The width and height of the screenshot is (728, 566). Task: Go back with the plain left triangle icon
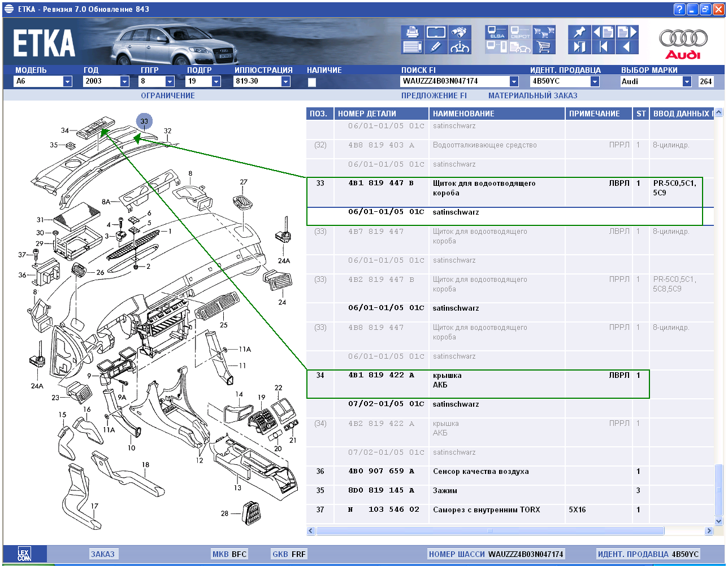[x=627, y=47]
